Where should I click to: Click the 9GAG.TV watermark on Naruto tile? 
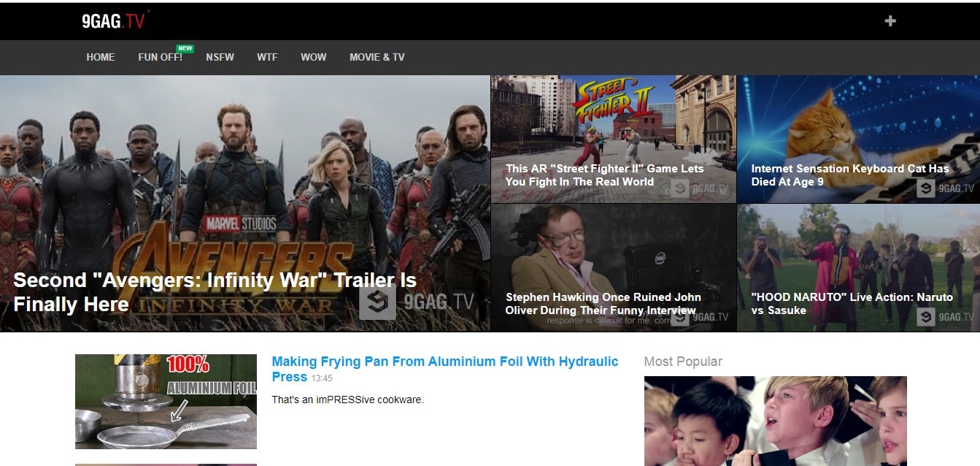coord(946,317)
